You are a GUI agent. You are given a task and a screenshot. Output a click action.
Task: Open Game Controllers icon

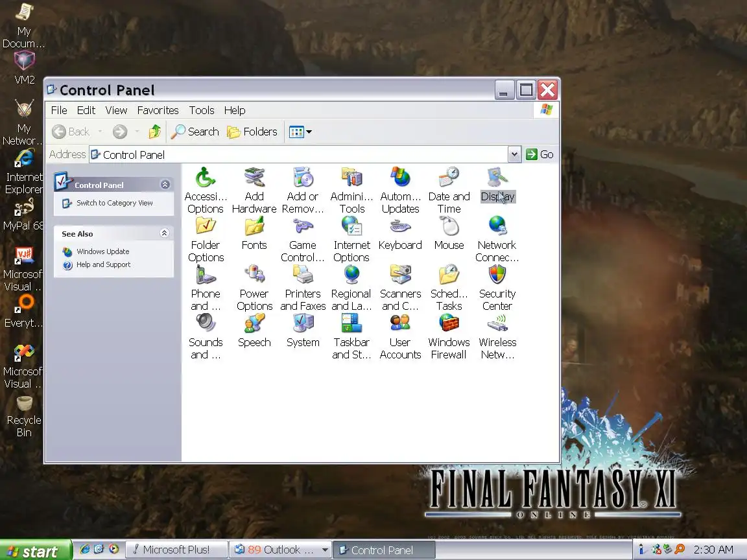tap(303, 239)
